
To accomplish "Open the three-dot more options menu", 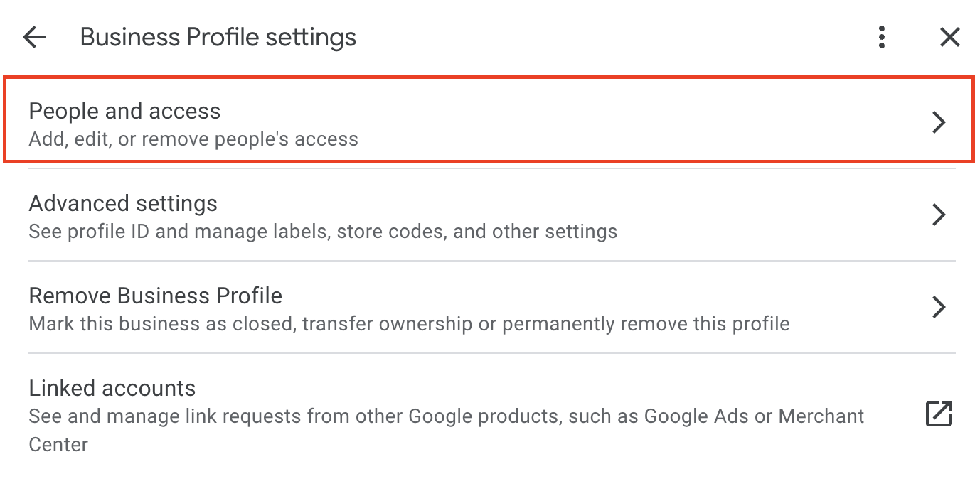I will [882, 37].
